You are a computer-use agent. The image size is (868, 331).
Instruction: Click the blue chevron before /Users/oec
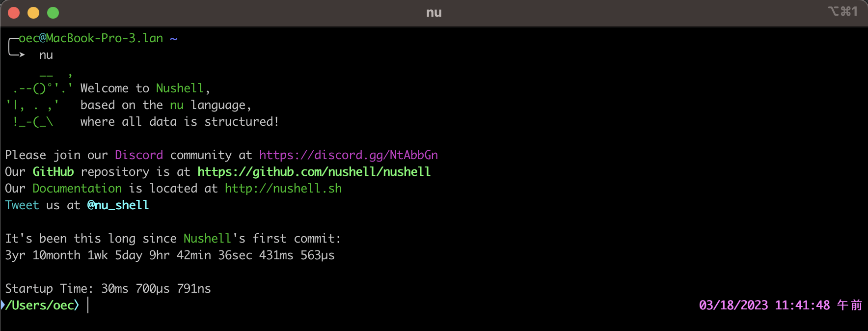coord(3,305)
